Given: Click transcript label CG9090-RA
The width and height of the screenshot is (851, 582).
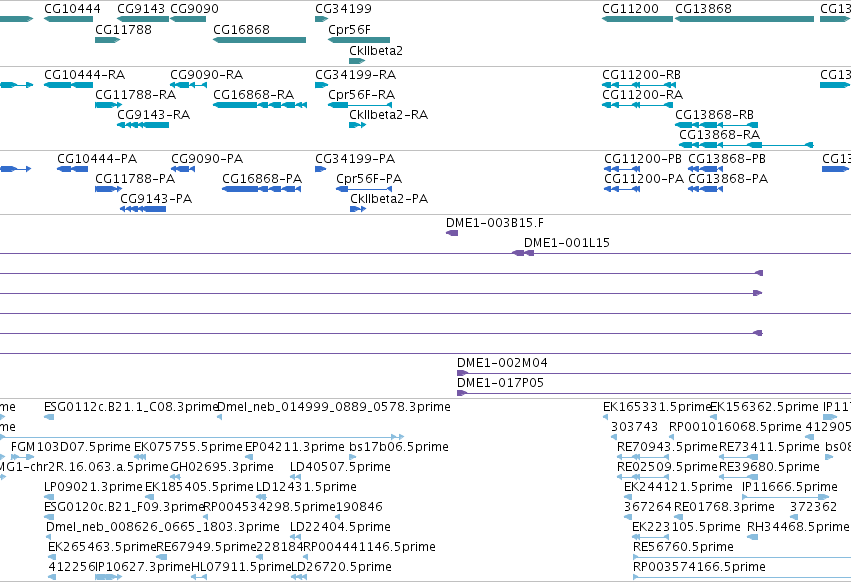Looking at the screenshot, I should (207, 74).
